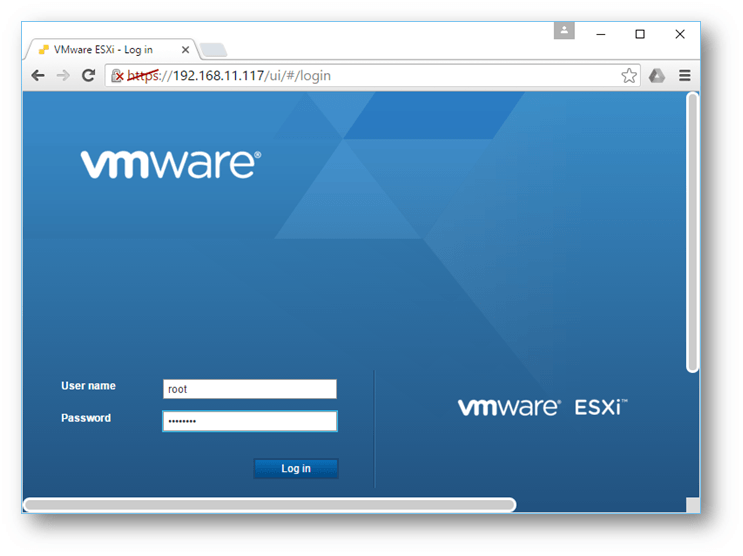Click the large vmware logo

pos(171,164)
